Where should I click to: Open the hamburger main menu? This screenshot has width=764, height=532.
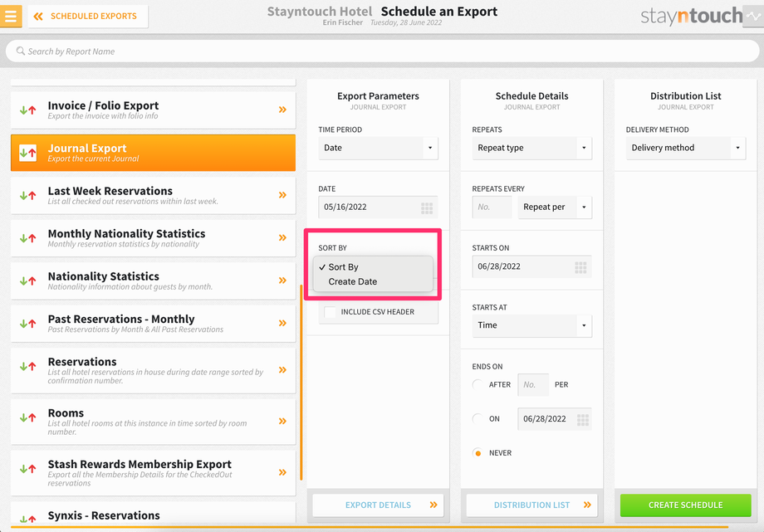(11, 16)
